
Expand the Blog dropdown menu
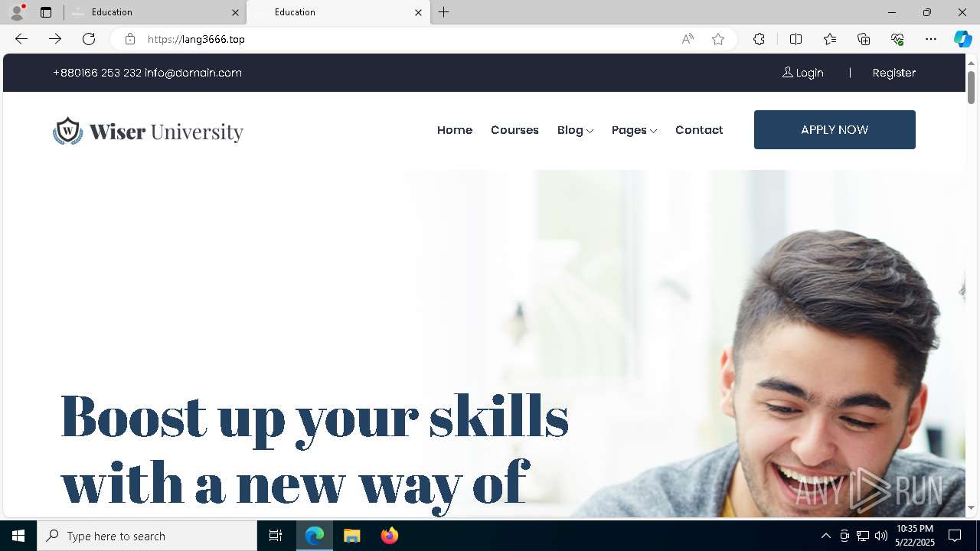[575, 130]
